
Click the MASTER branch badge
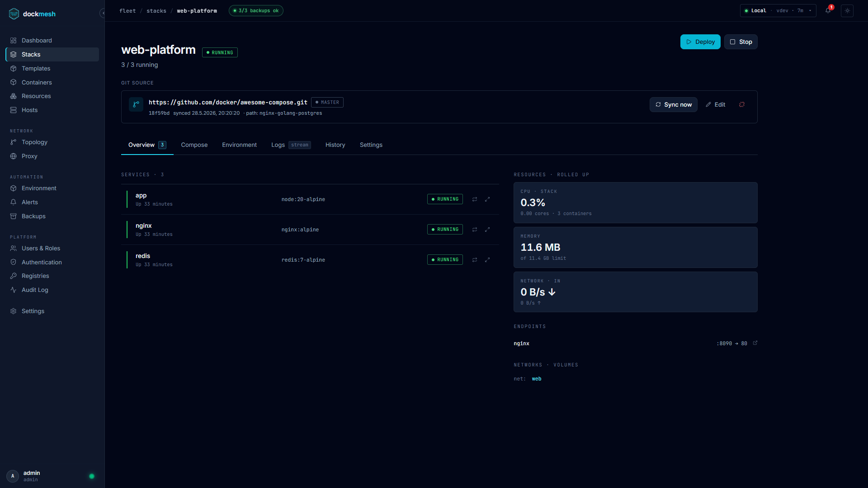pyautogui.click(x=327, y=103)
